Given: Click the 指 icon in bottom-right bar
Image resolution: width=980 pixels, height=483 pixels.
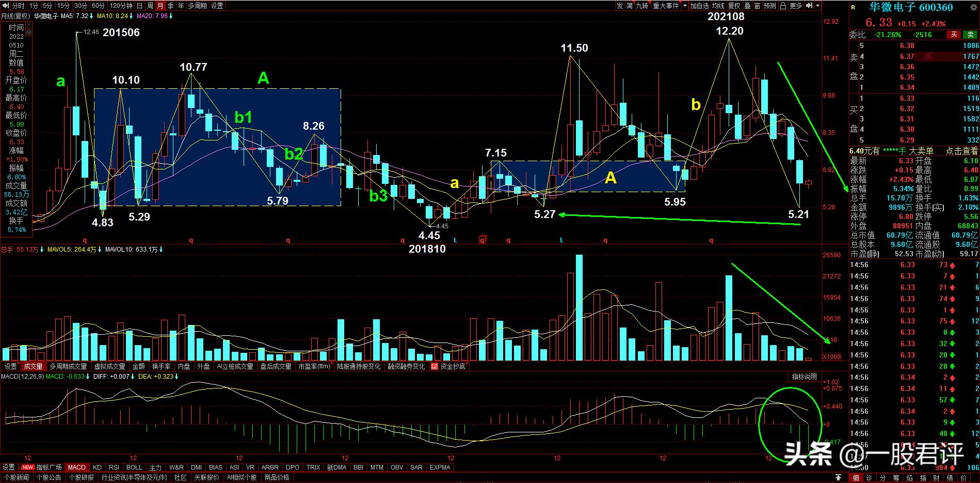Looking at the screenshot, I should tap(923, 478).
